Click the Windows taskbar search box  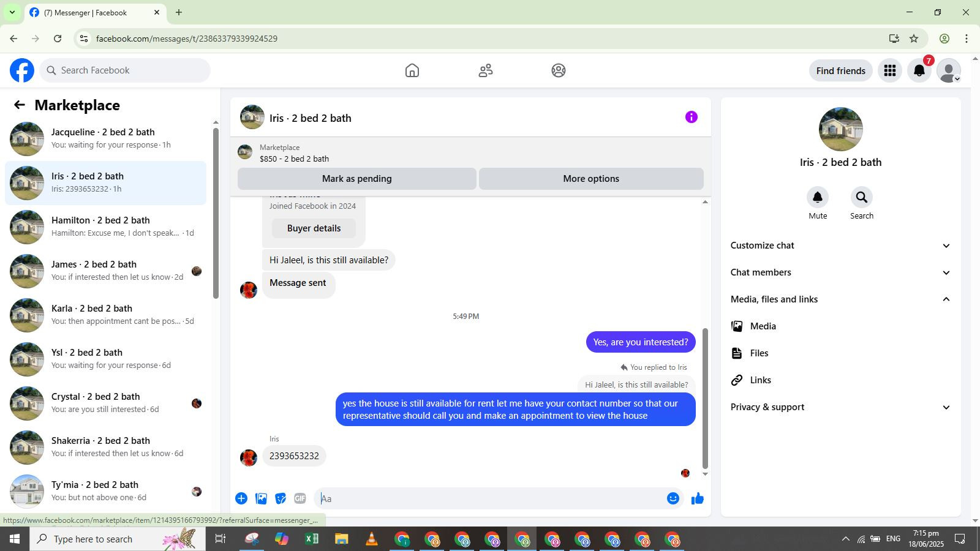(118, 539)
